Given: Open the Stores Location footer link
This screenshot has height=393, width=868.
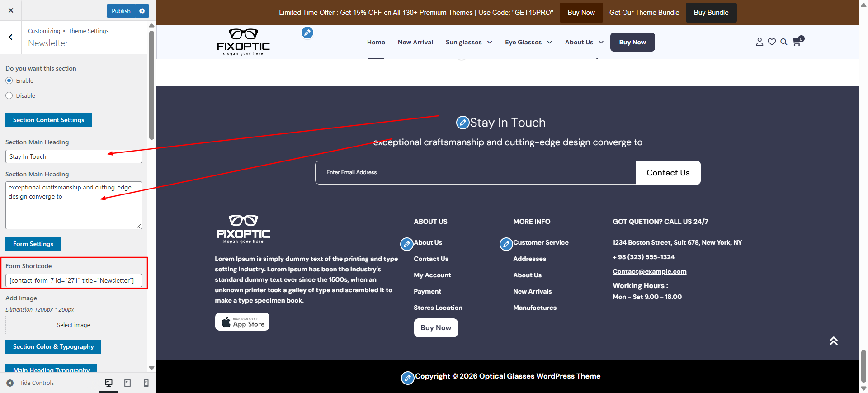Looking at the screenshot, I should [438, 308].
